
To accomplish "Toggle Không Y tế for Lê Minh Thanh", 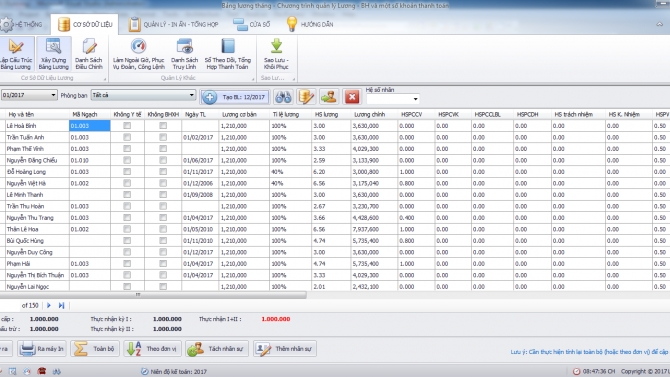I will coord(127,194).
